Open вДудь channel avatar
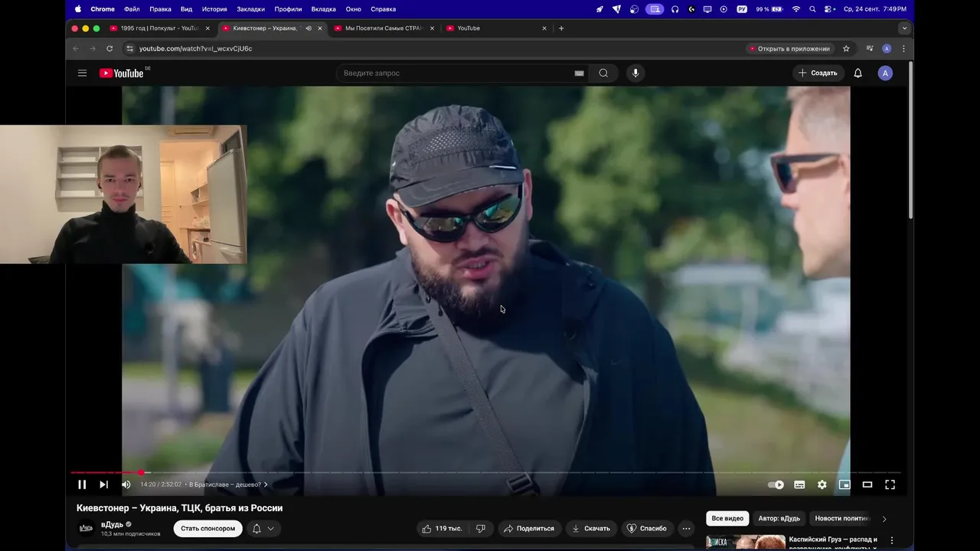Image resolution: width=980 pixels, height=551 pixels. [x=87, y=528]
